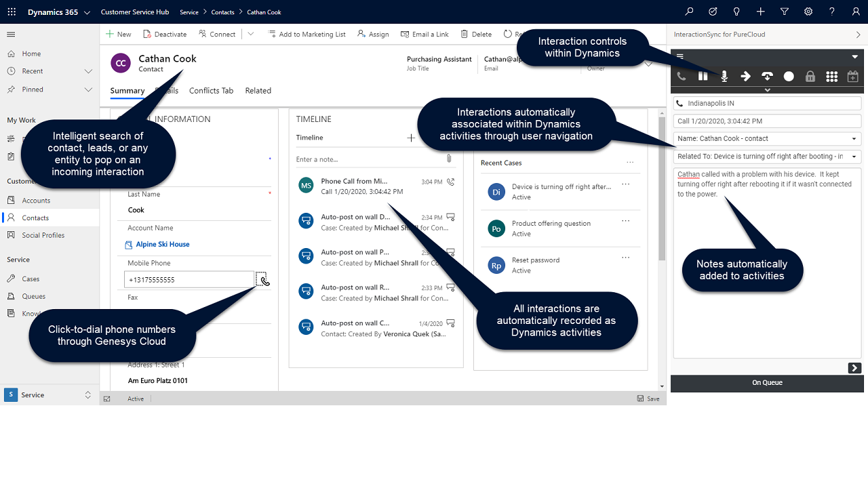The width and height of the screenshot is (868, 488).
Task: Open advanced find funnel icon
Action: tap(785, 12)
